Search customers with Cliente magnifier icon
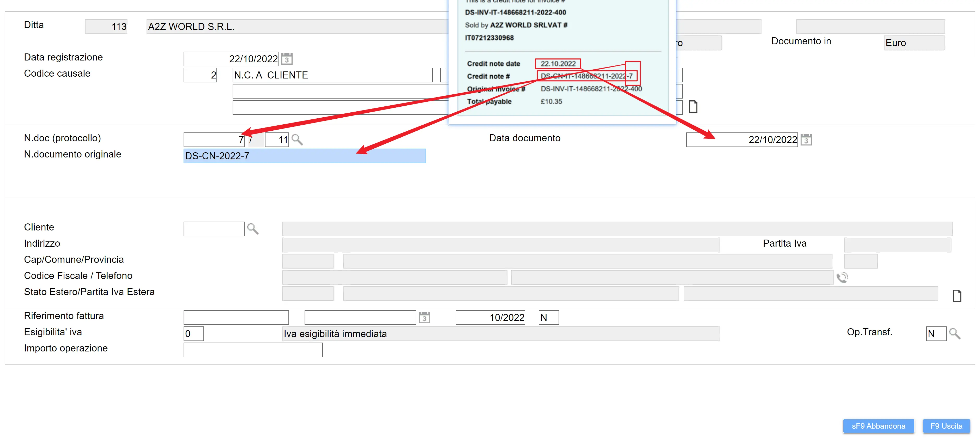Image resolution: width=980 pixels, height=438 pixels. (253, 229)
